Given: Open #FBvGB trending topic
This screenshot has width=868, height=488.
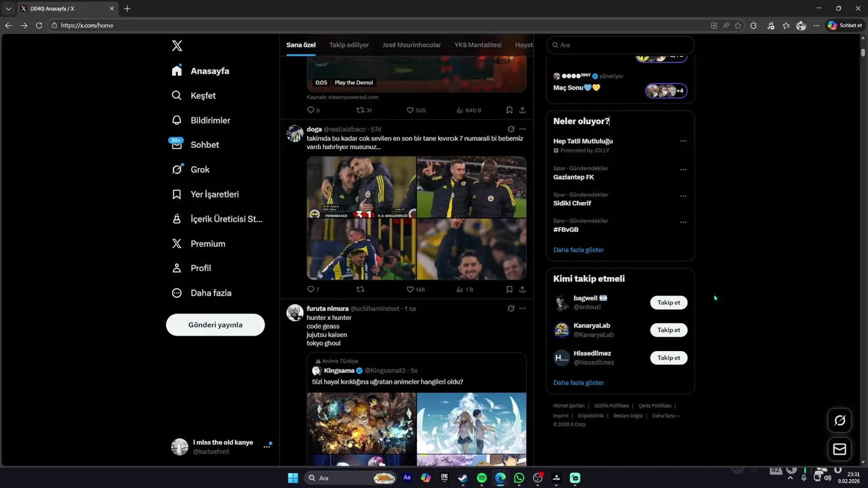Looking at the screenshot, I should (566, 230).
